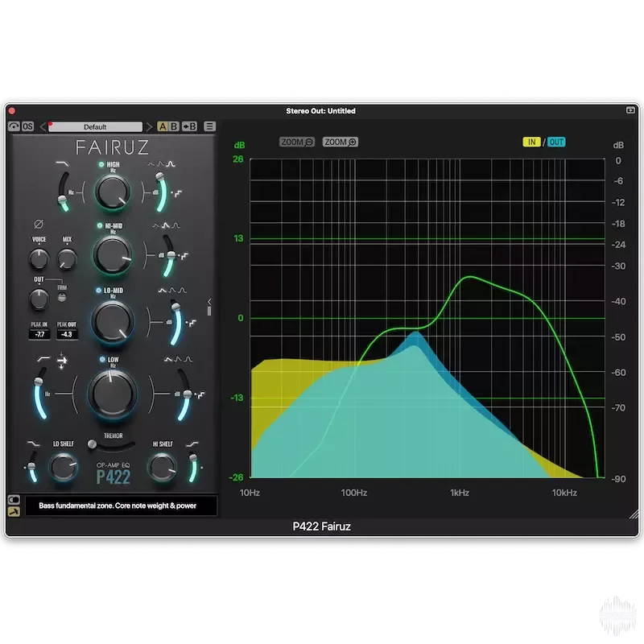
Task: Click the LOW band gain slider handle
Action: [188, 394]
